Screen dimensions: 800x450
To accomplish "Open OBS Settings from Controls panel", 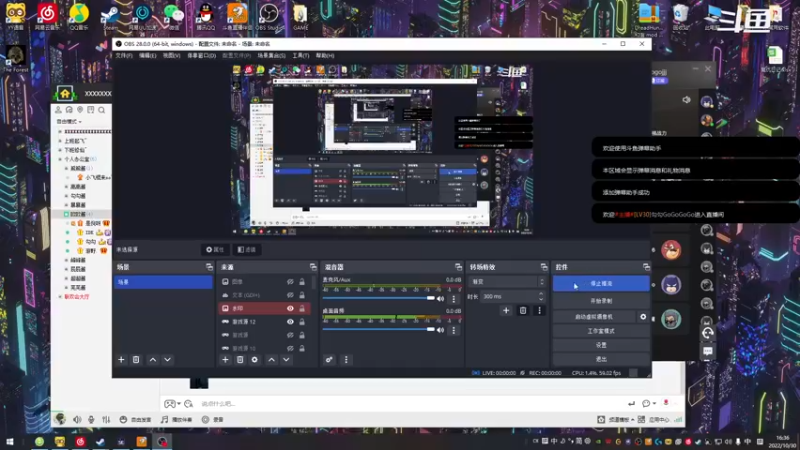I will tap(601, 345).
